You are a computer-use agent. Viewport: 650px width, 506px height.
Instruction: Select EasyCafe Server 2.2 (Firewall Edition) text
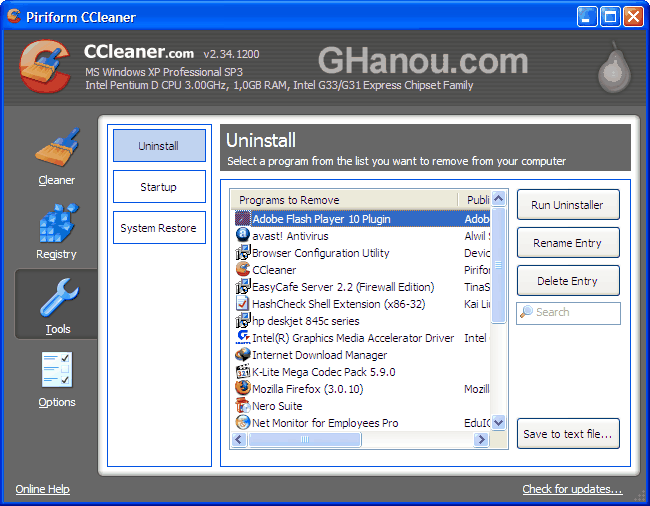[343, 287]
